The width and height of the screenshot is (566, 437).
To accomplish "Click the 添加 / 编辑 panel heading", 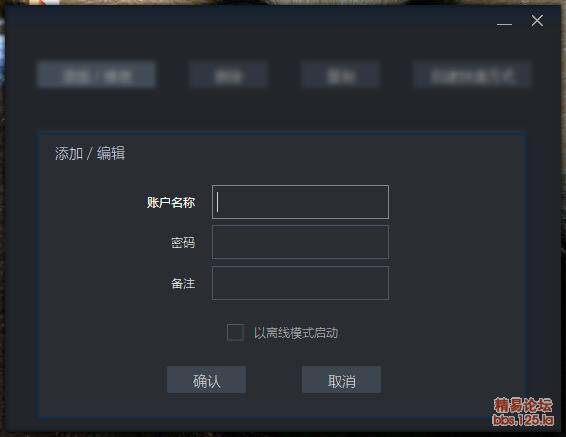I will click(90, 153).
